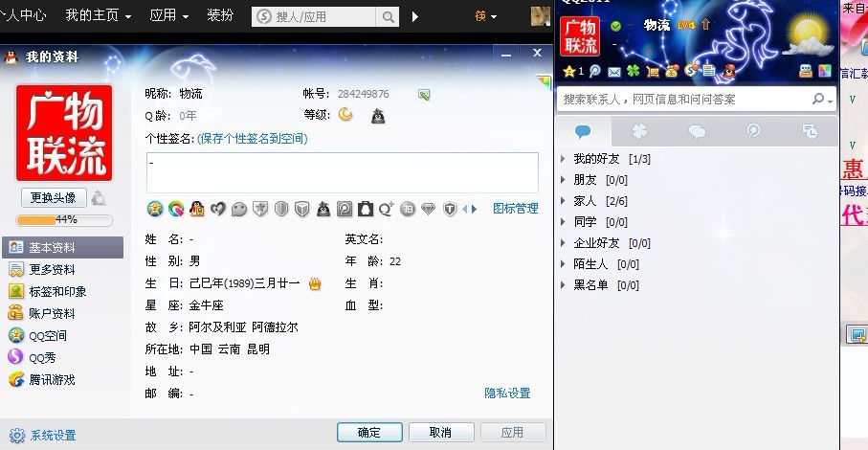This screenshot has height=450, width=868.
Task: Switch to contacts tab in QQ main panel
Action: tap(584, 132)
